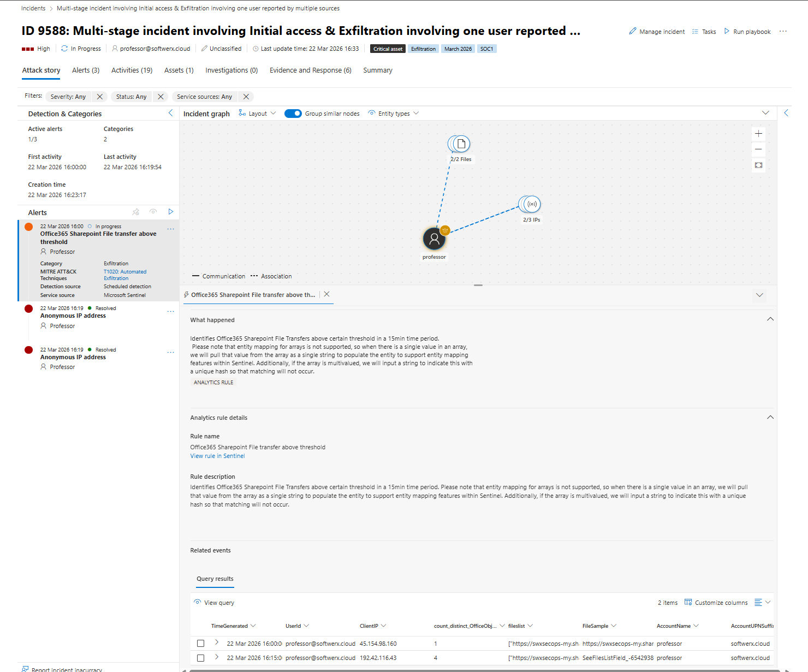Collapse the What happened section
Viewport: 808px width, 672px height.
pos(770,319)
